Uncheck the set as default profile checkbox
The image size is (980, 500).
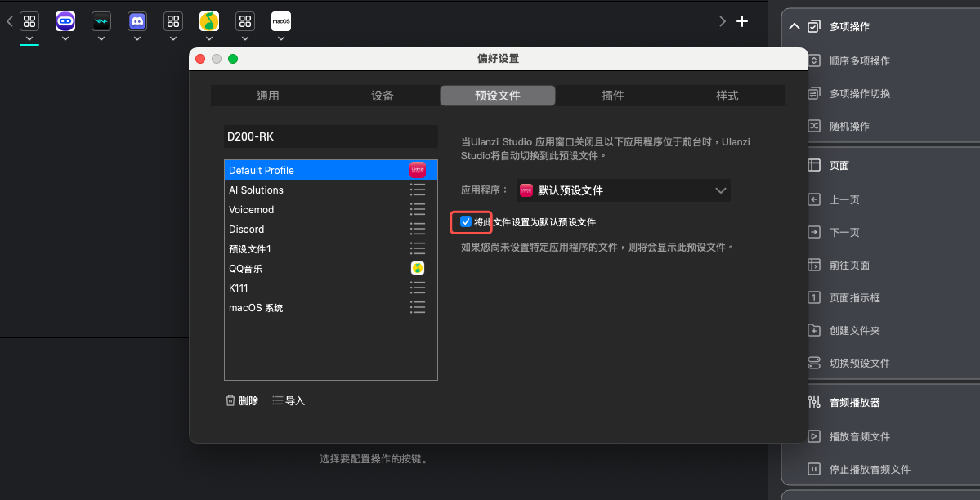(x=466, y=221)
